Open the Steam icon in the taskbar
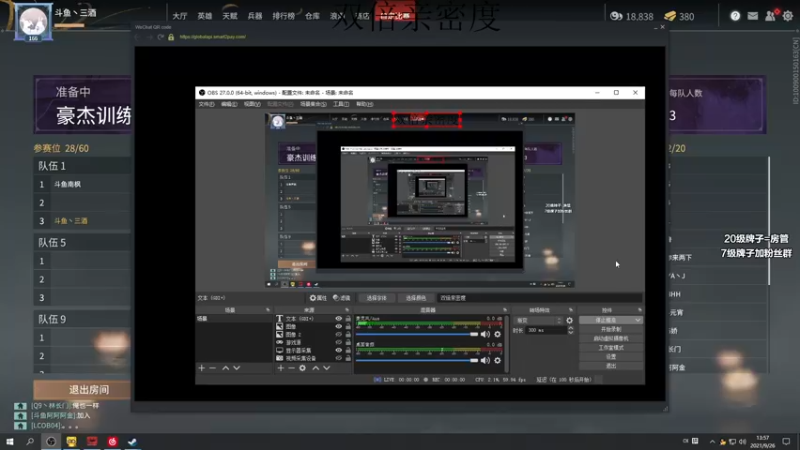Image resolution: width=800 pixels, height=450 pixels. 132,441
